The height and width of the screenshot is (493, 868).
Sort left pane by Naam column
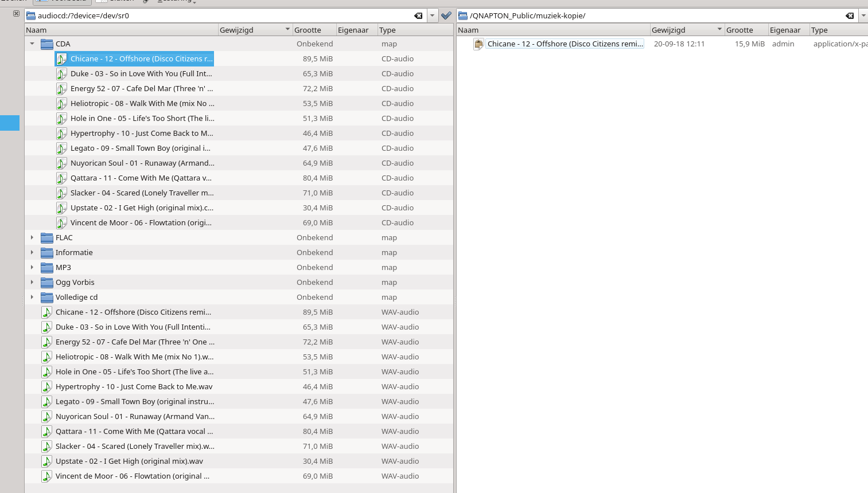click(122, 30)
